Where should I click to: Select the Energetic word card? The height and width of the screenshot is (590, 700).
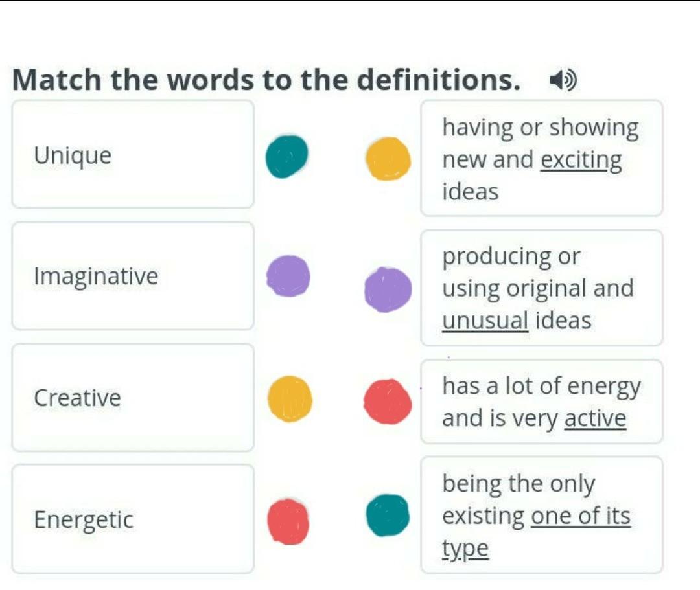(x=133, y=519)
